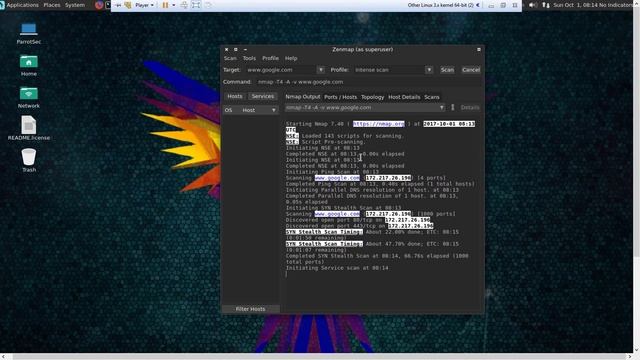Expand the Target dropdown arrow

(321, 70)
